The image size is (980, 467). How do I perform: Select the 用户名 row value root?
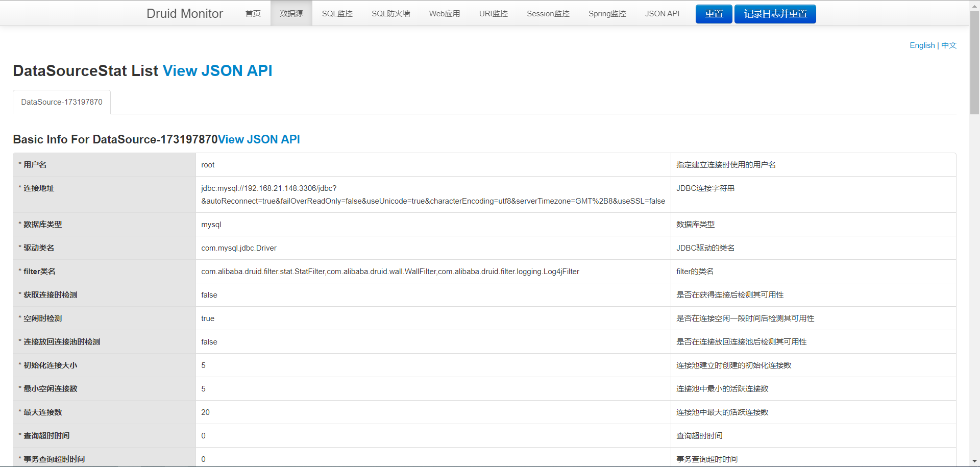click(x=208, y=164)
